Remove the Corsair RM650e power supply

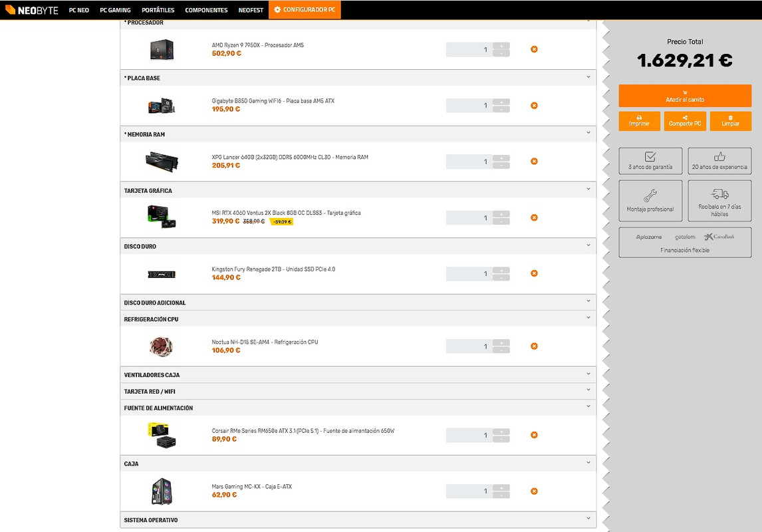point(534,435)
